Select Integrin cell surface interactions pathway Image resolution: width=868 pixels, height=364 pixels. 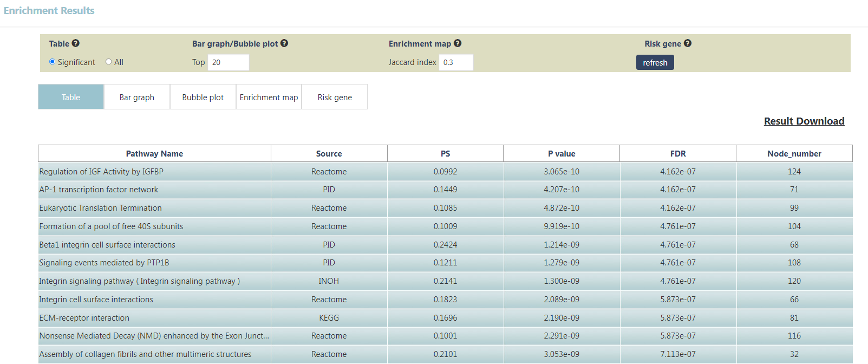click(x=96, y=300)
